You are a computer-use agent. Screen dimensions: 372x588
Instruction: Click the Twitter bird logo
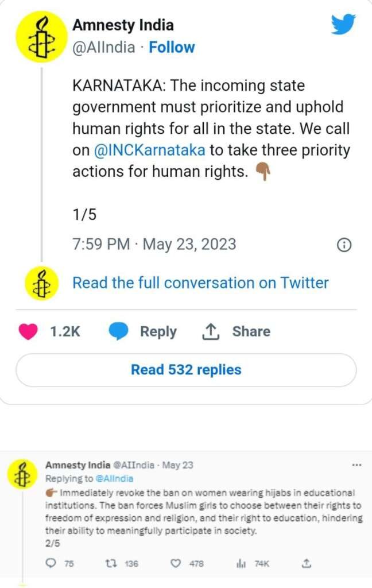click(x=343, y=25)
